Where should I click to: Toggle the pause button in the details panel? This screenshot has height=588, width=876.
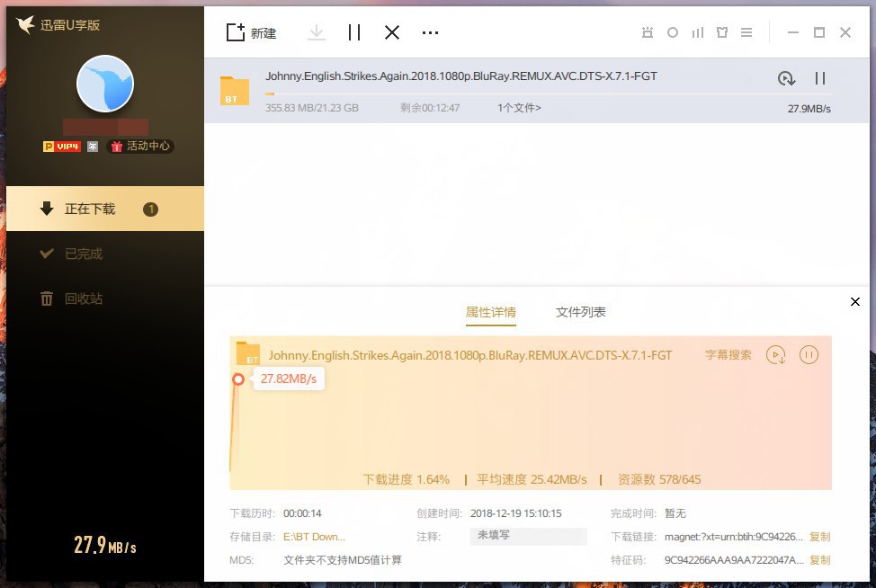[809, 355]
